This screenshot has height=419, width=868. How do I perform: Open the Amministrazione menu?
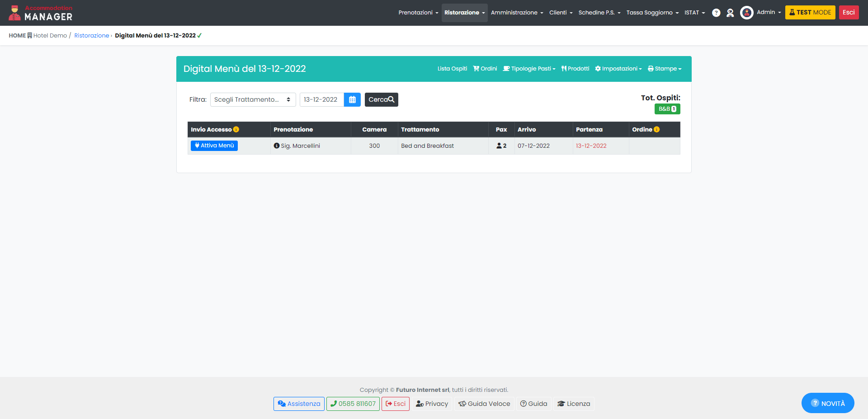517,13
